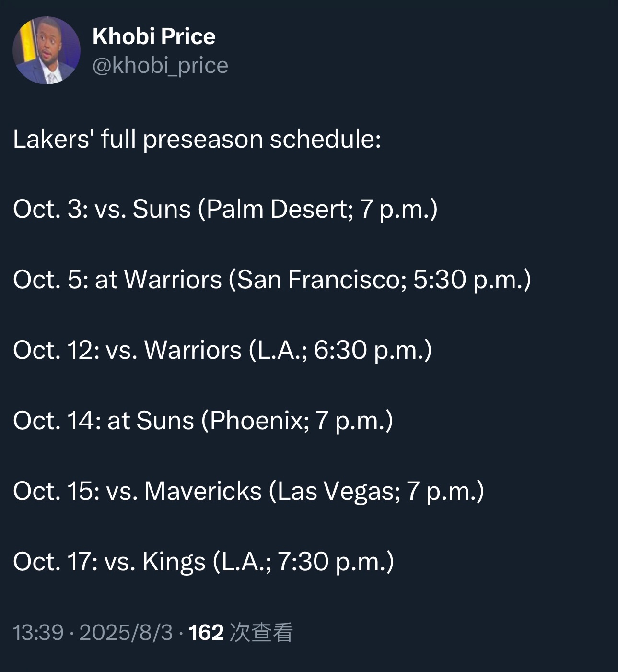Screen dimensions: 618x672
Task: Click the word "Mavericks" in the tweet
Action: (x=203, y=491)
